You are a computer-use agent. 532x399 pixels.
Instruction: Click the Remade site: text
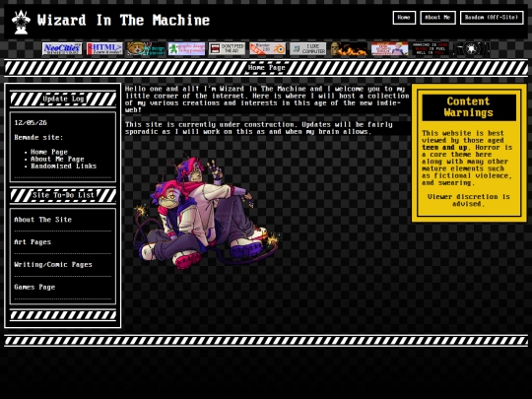pos(38,137)
